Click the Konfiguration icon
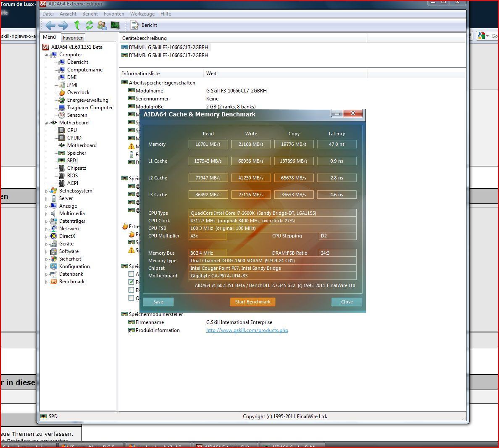Screen dimensions: 499x448 click(x=54, y=266)
